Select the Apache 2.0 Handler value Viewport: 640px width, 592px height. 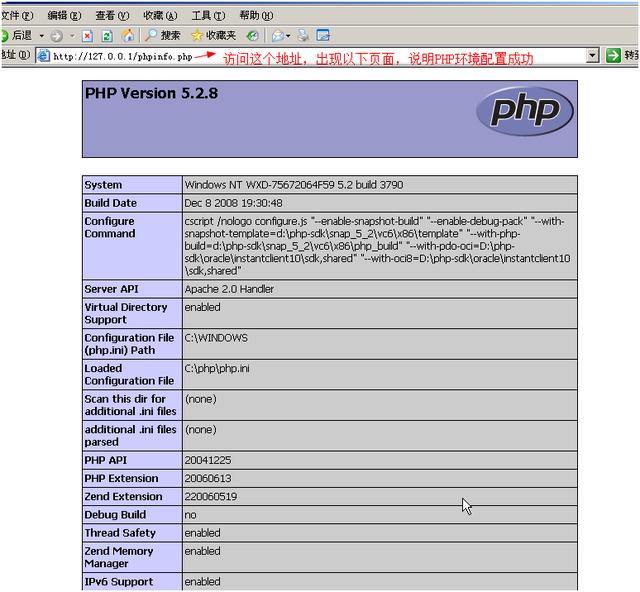(229, 289)
